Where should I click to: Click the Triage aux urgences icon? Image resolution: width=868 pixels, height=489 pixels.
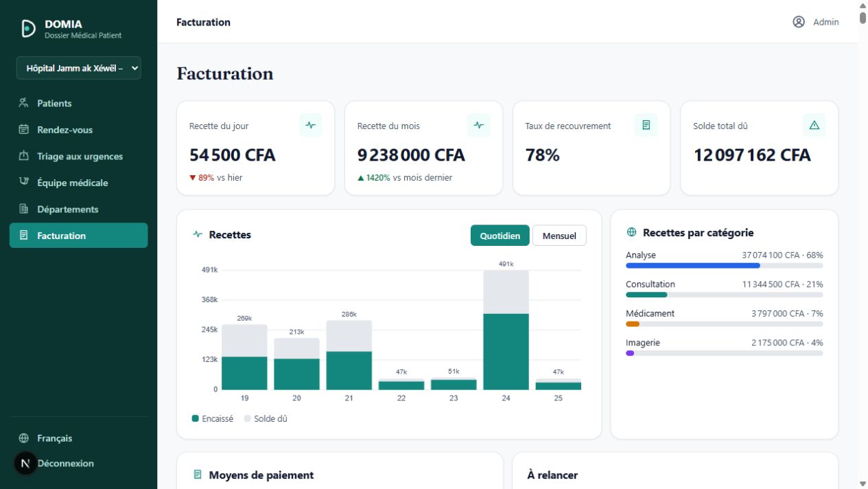[24, 156]
